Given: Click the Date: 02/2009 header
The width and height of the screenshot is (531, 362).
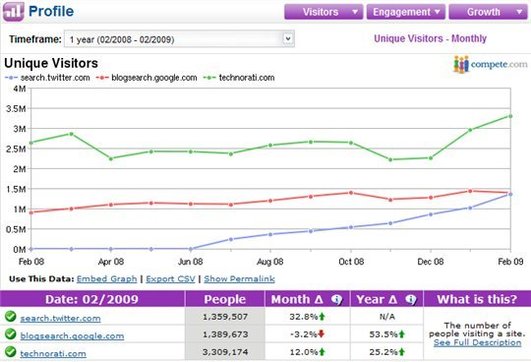Looking at the screenshot, I should [92, 299].
